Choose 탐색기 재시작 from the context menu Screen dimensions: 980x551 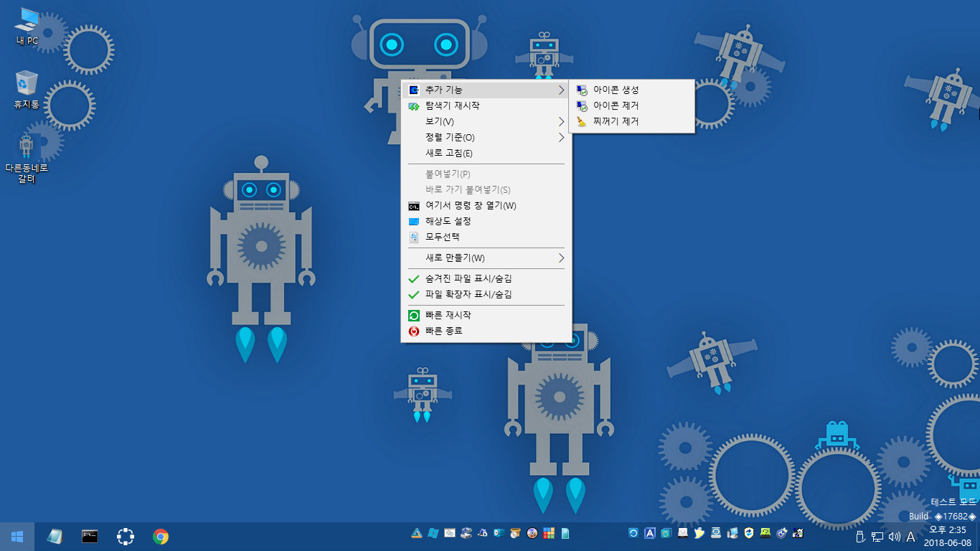tap(486, 105)
